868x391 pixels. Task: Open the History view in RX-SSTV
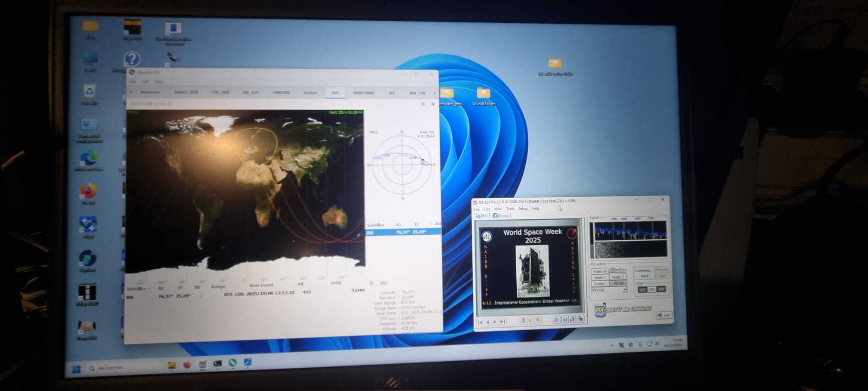point(501,216)
